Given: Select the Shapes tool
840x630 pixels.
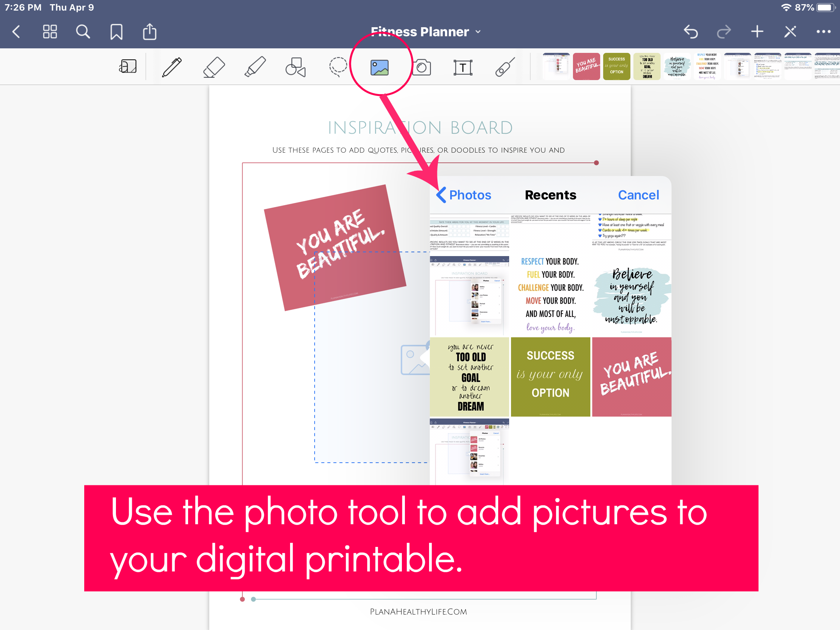Looking at the screenshot, I should [295, 67].
